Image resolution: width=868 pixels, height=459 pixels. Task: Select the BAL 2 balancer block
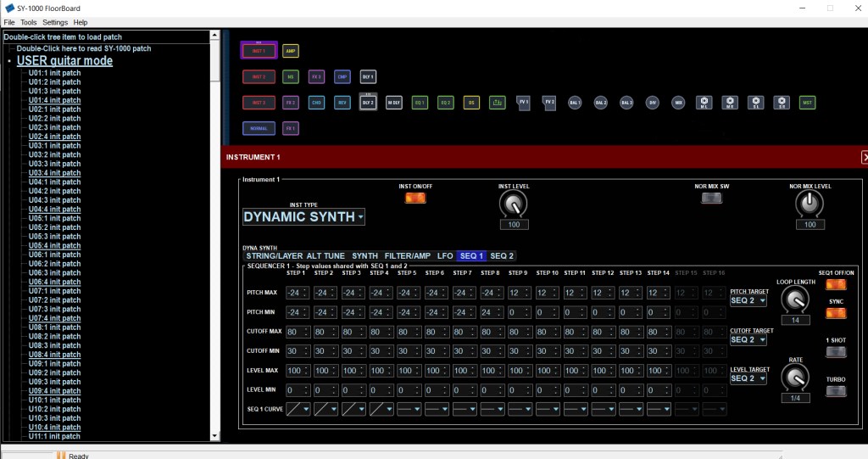[601, 103]
